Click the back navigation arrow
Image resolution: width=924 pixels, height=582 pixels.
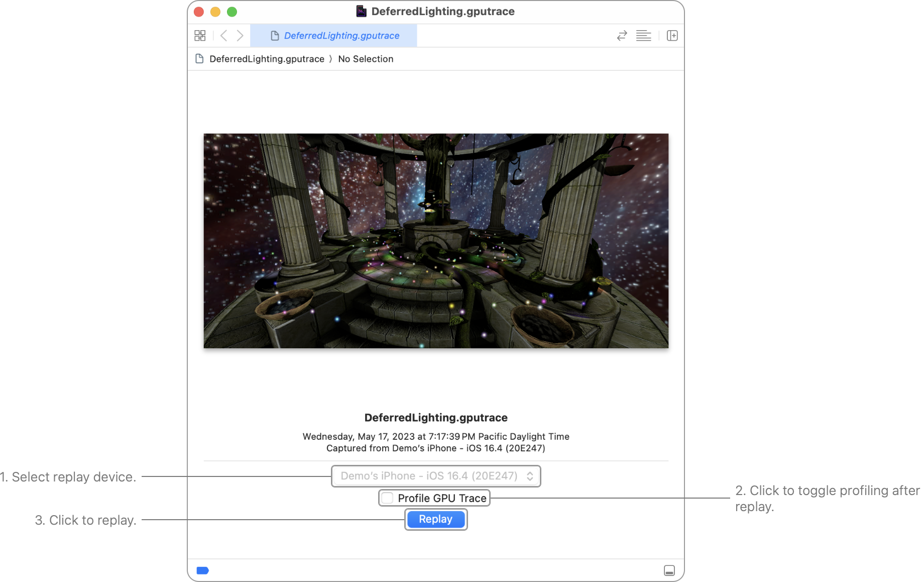coord(224,35)
